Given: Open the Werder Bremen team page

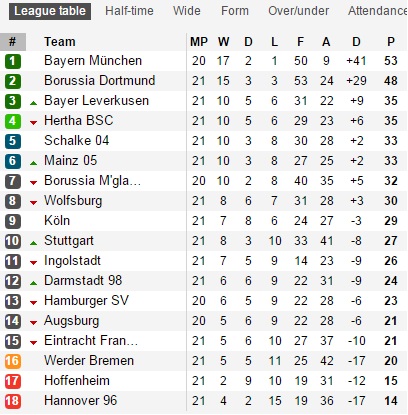Looking at the screenshot, I should coord(89,361).
